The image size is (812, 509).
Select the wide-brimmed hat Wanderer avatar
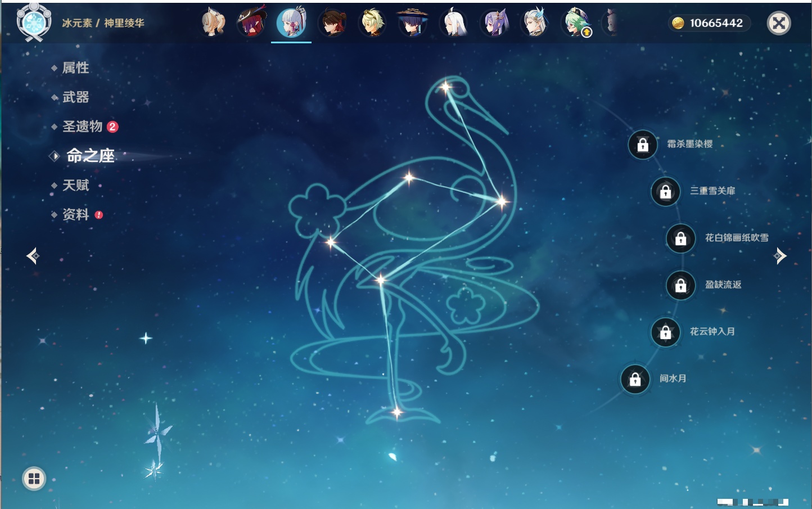click(x=413, y=22)
